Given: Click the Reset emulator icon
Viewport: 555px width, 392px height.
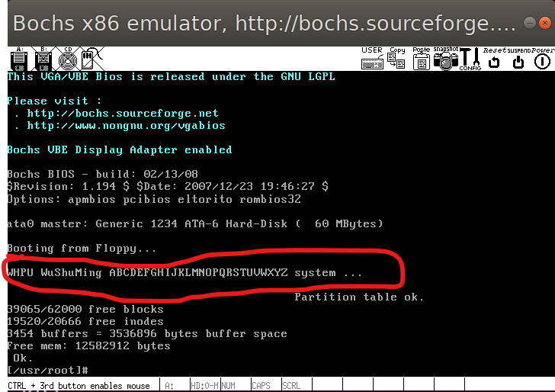Looking at the screenshot, I should (x=495, y=59).
